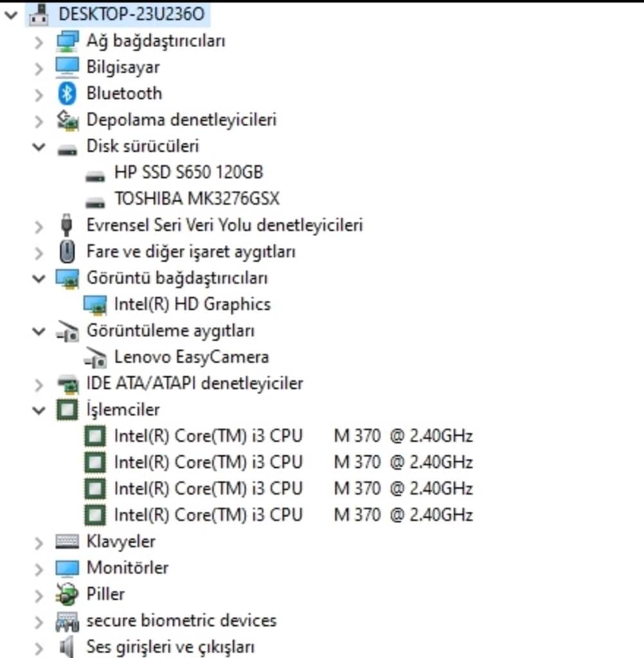Image resolution: width=644 pixels, height=658 pixels.
Task: Select Lenovo EasyCamera device
Action: click(x=192, y=357)
